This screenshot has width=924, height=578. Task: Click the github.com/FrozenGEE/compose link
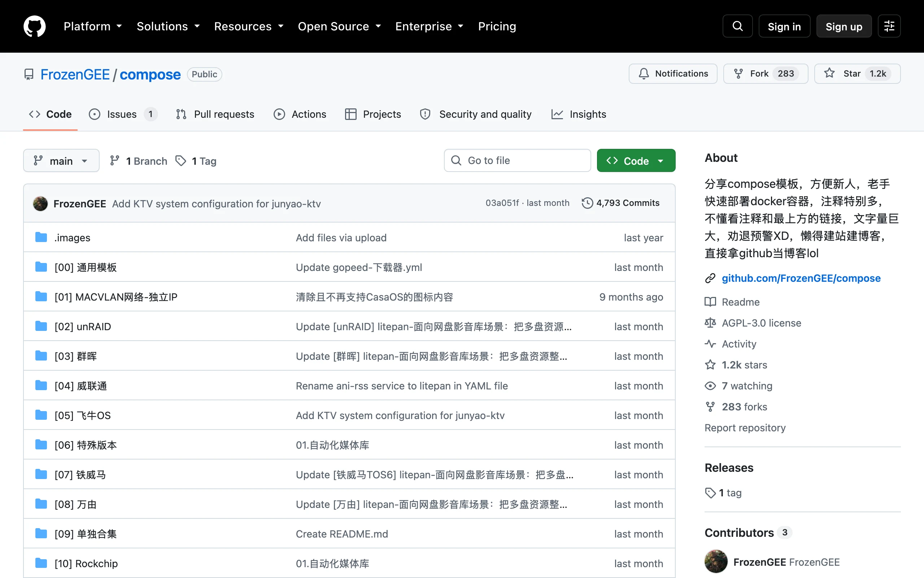tap(801, 278)
